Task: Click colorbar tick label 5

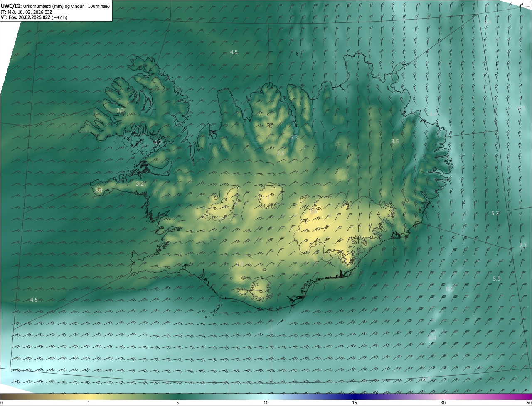Action: 177,403
